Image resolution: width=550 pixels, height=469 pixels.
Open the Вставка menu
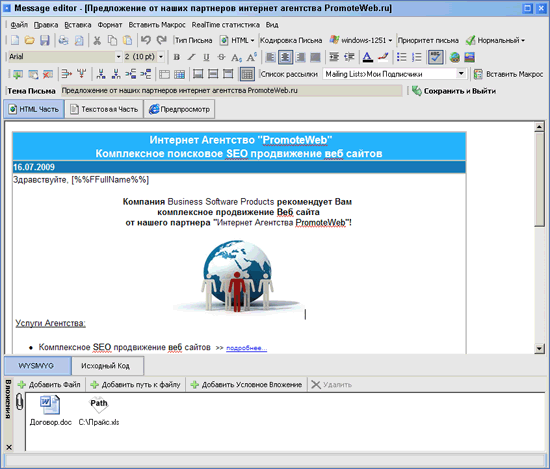[78, 25]
